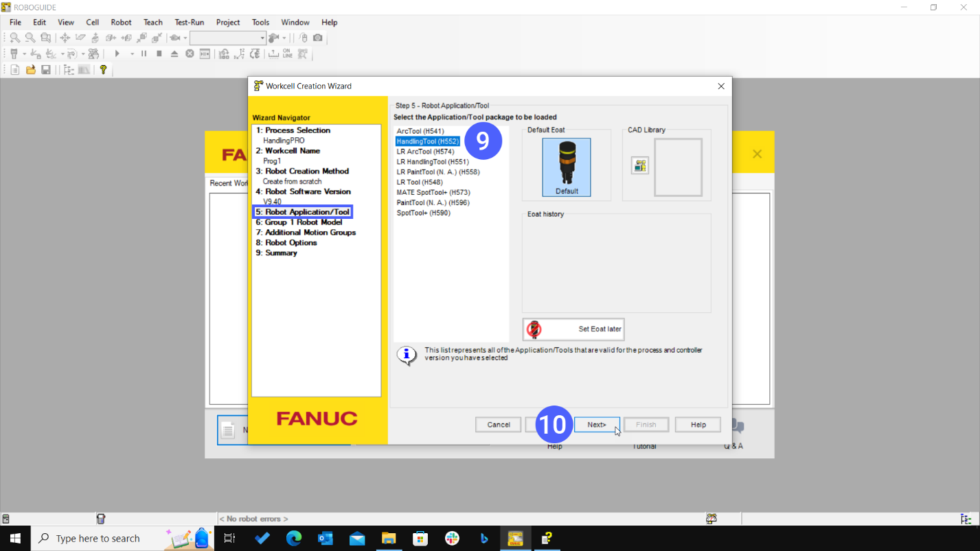Click the CAD Library browse icon
980x551 pixels.
(640, 165)
